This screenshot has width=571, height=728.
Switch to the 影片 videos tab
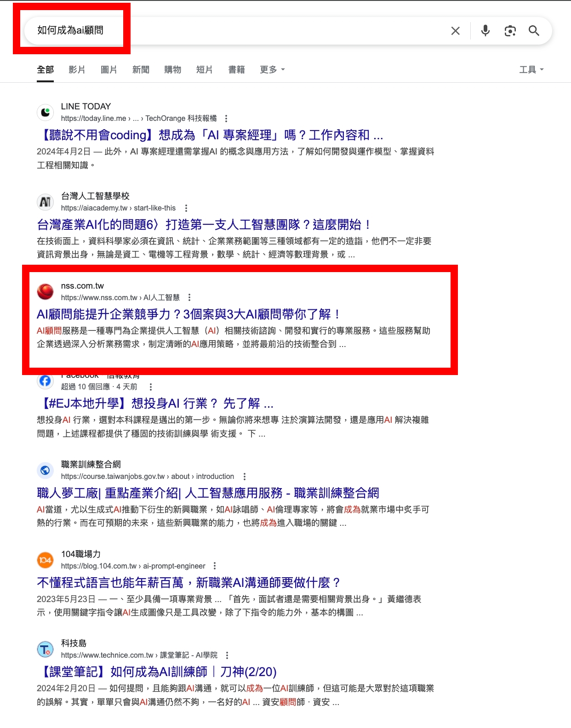click(x=77, y=70)
